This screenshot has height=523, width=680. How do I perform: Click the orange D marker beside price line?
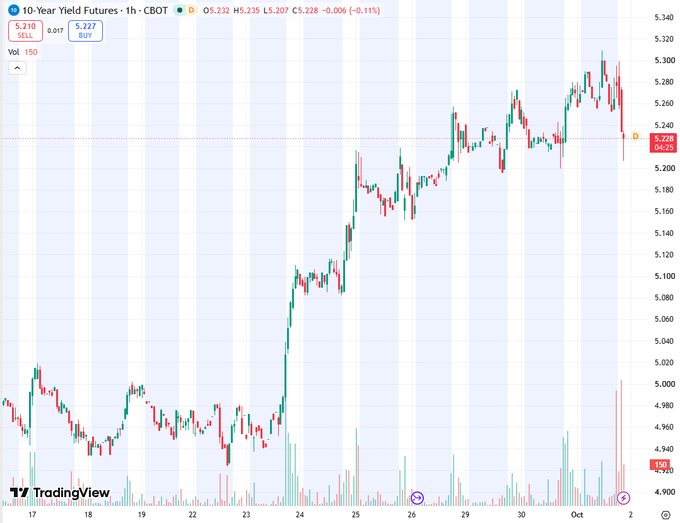(635, 137)
